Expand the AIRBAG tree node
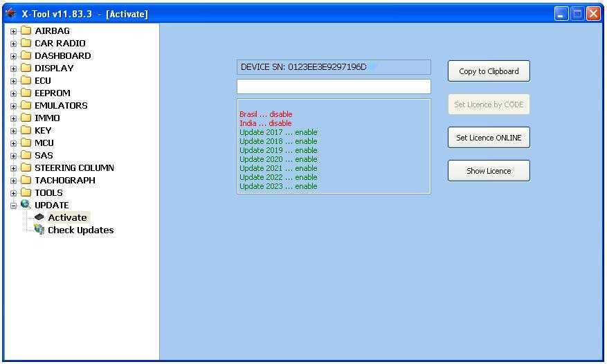Image resolution: width=607 pixels, height=364 pixels. [x=14, y=31]
